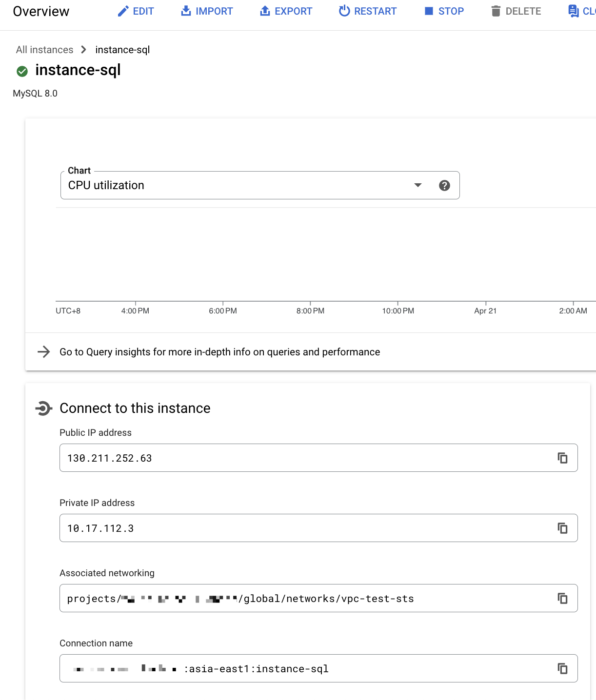Click the Edit pencil icon
Screen dimensions: 596x700
(123, 11)
